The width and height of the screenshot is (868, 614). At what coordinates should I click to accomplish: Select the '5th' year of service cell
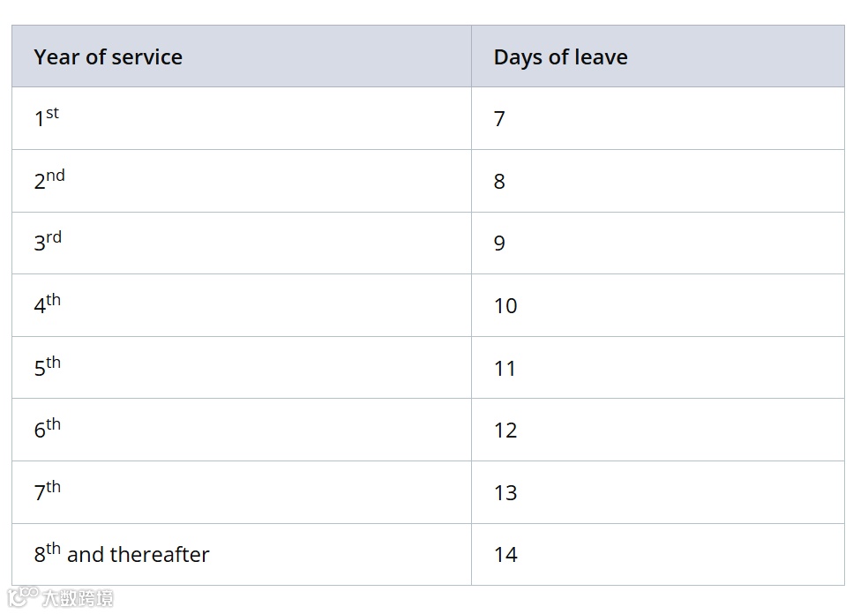242,368
